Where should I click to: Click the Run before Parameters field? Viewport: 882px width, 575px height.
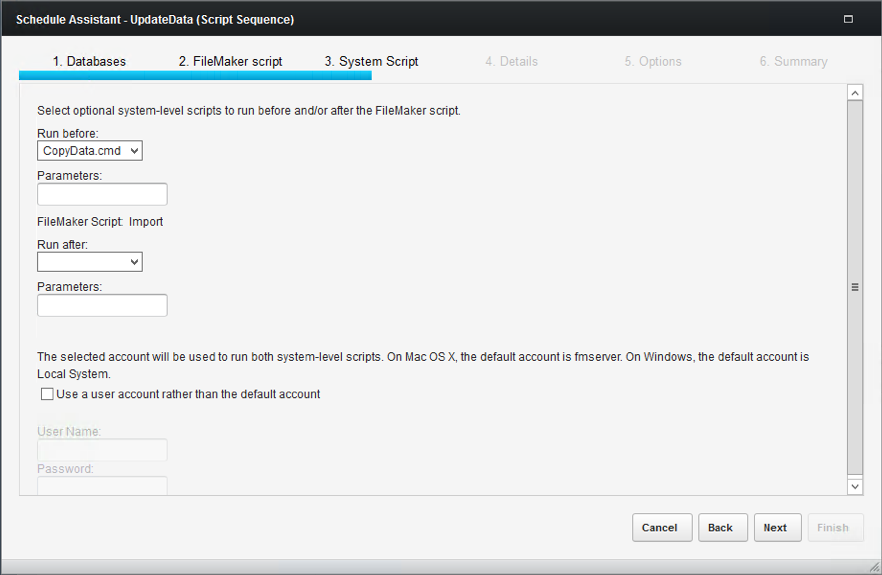pos(102,194)
